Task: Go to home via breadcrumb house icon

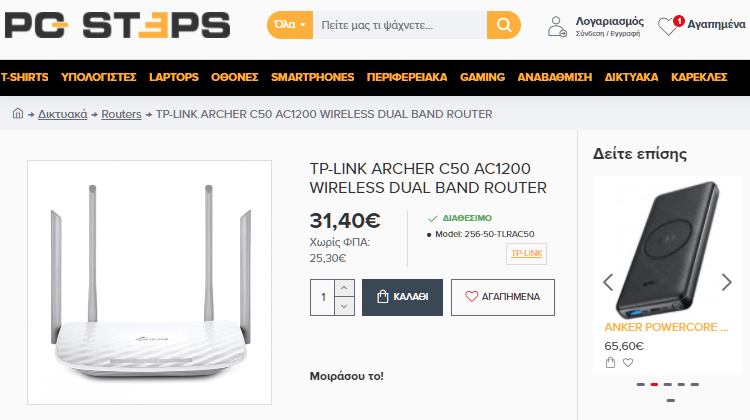Action: 18,114
